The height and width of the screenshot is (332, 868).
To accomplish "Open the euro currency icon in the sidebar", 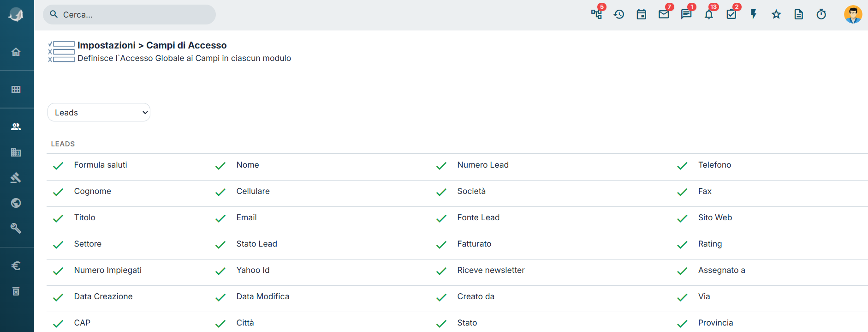I will pos(16,266).
